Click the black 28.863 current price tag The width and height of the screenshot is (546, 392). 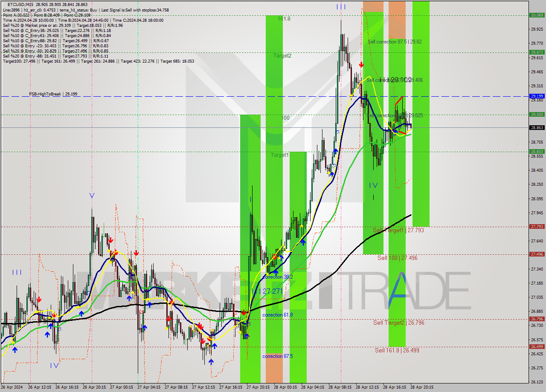pyautogui.click(x=537, y=127)
